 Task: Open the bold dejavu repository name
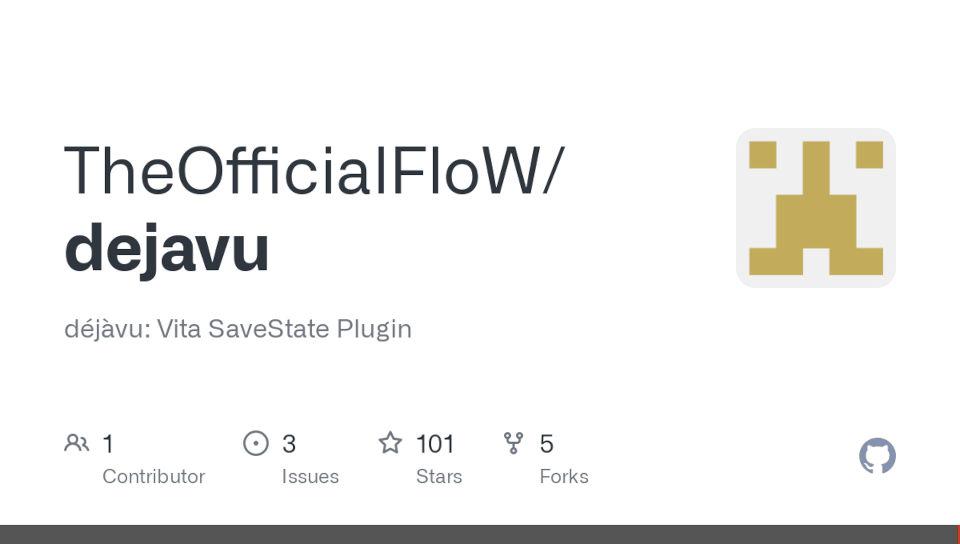(167, 248)
